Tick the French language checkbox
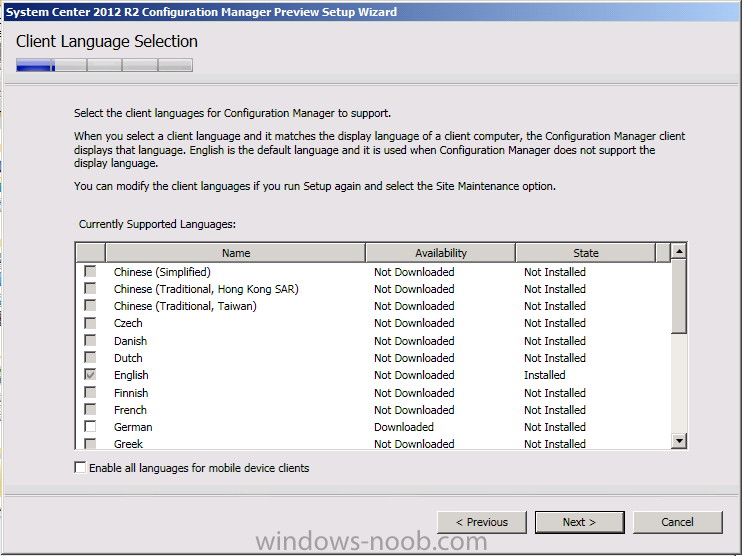 click(90, 409)
